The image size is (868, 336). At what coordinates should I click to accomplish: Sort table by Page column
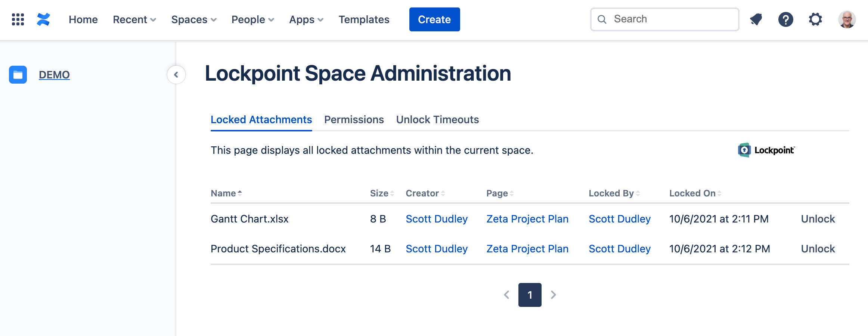pos(500,193)
